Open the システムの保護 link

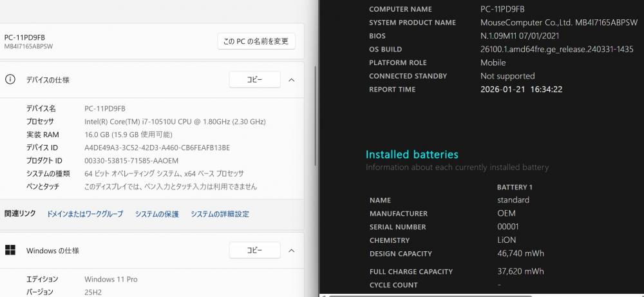(x=157, y=214)
